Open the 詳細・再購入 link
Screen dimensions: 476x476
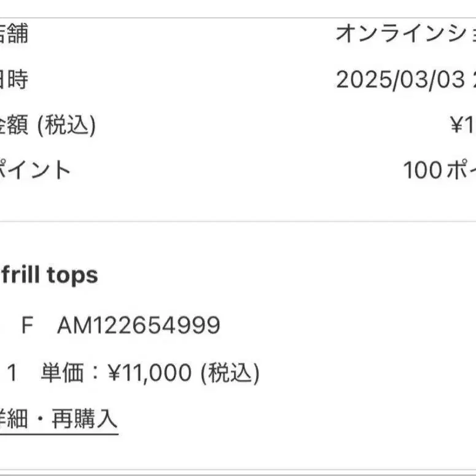point(58,418)
